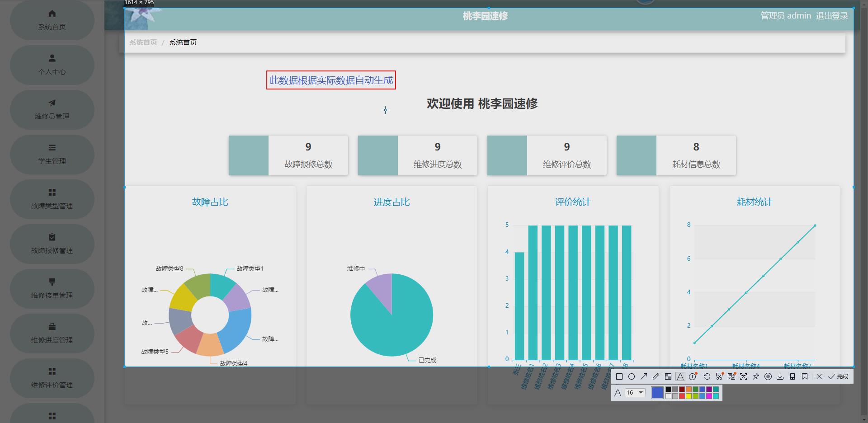Click the 退出登录 link

tap(831, 15)
